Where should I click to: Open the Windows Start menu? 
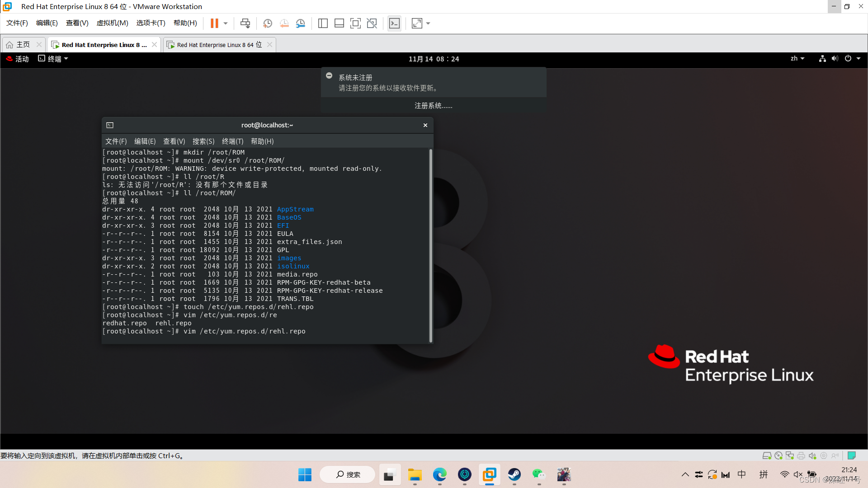(305, 474)
